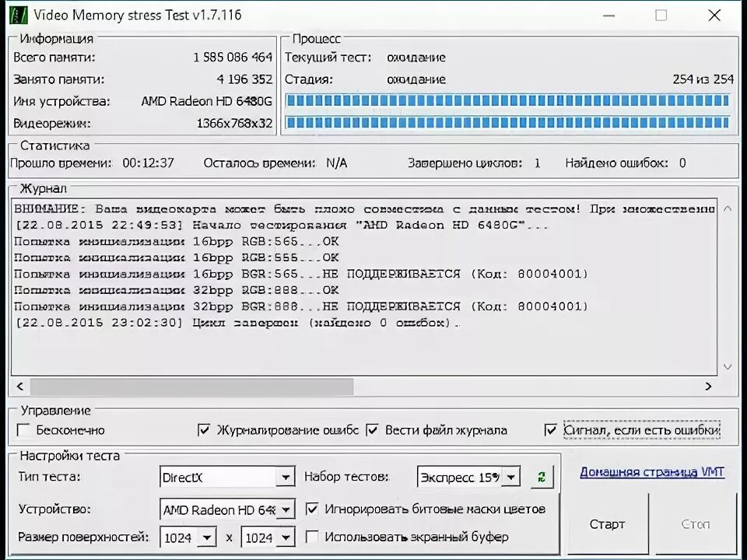The width and height of the screenshot is (747, 560).
Task: Click the green refresh test set icon
Action: pos(542,477)
